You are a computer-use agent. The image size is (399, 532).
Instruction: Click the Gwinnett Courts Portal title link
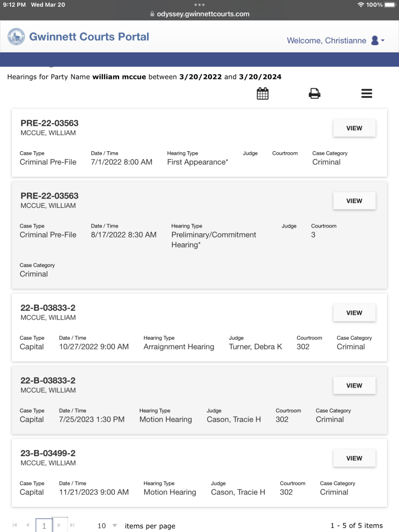tap(89, 37)
